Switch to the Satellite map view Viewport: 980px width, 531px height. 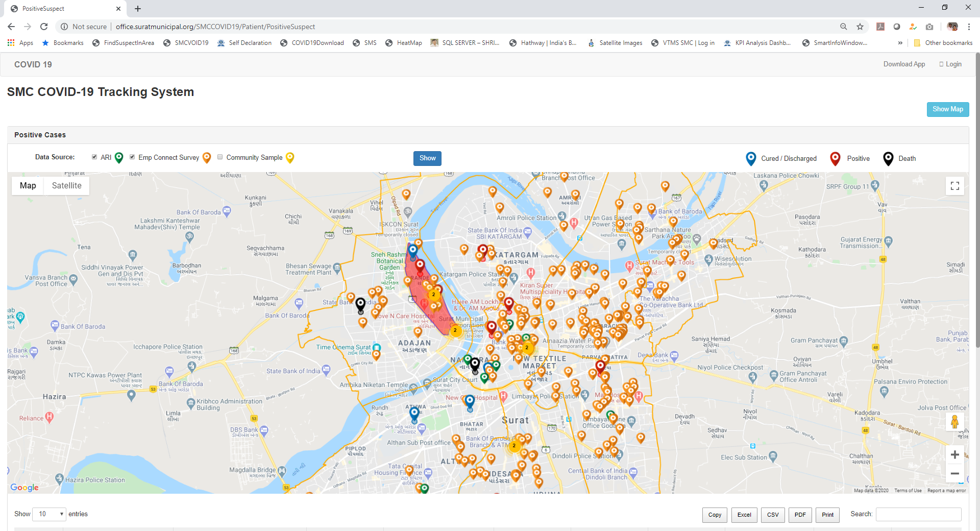point(66,186)
